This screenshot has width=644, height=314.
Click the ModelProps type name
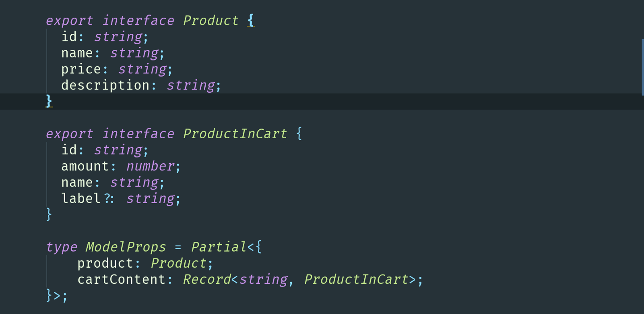pyautogui.click(x=126, y=247)
